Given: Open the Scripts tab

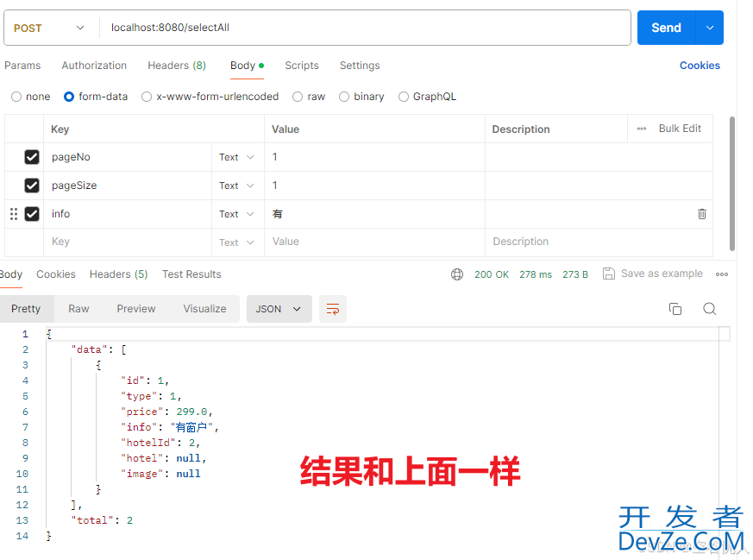Looking at the screenshot, I should click(x=302, y=66).
